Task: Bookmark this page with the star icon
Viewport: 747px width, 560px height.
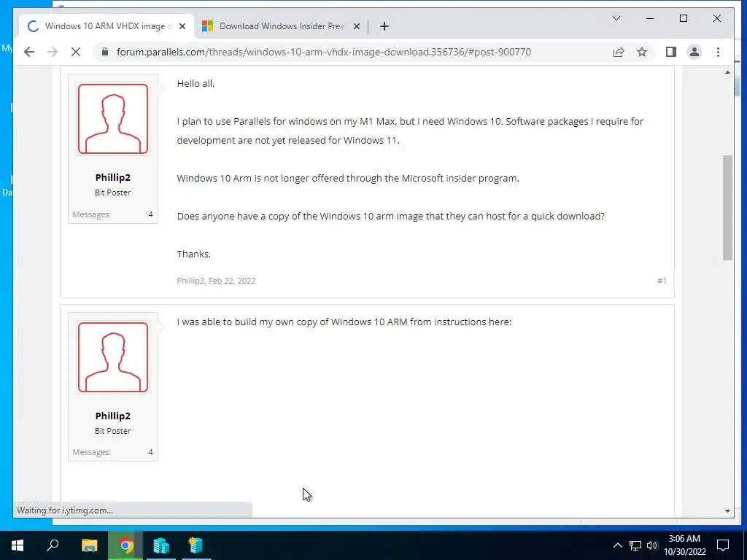Action: [642, 52]
